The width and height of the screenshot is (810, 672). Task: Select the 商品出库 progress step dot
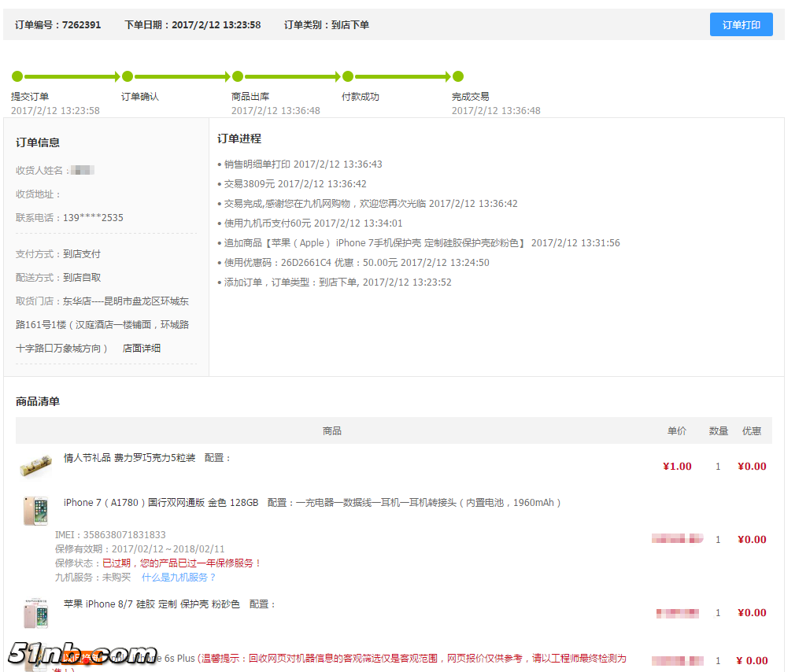pos(238,76)
